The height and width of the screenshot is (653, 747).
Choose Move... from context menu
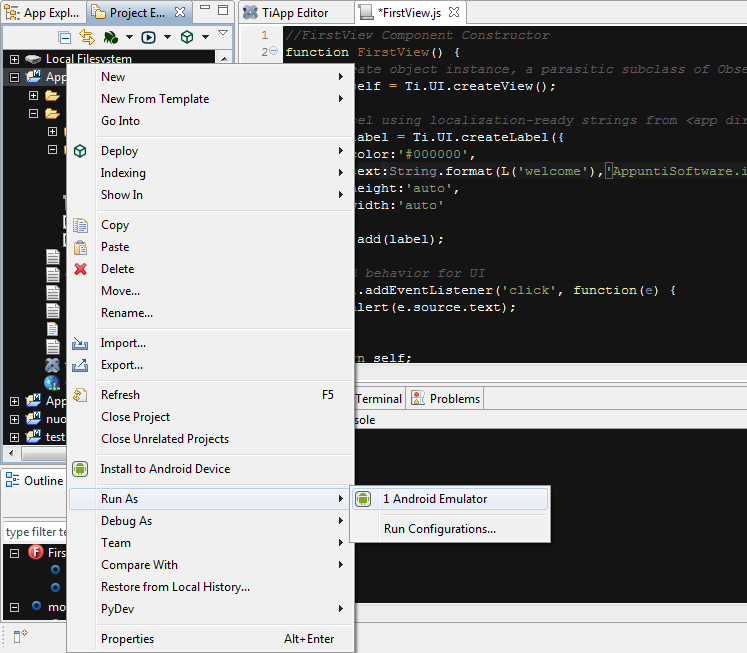211,291
